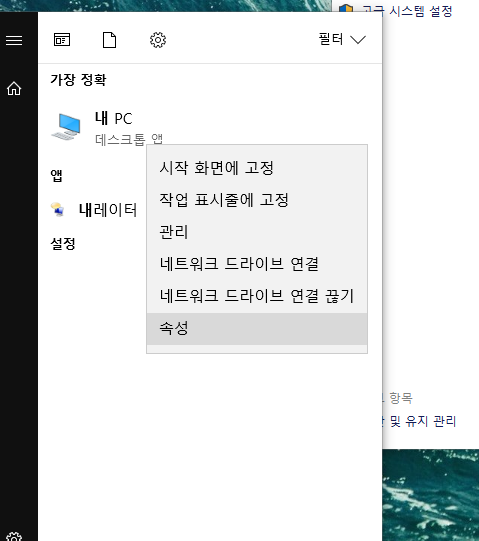This screenshot has width=479, height=541.
Task: Click the 앱 category header
Action: (57, 176)
